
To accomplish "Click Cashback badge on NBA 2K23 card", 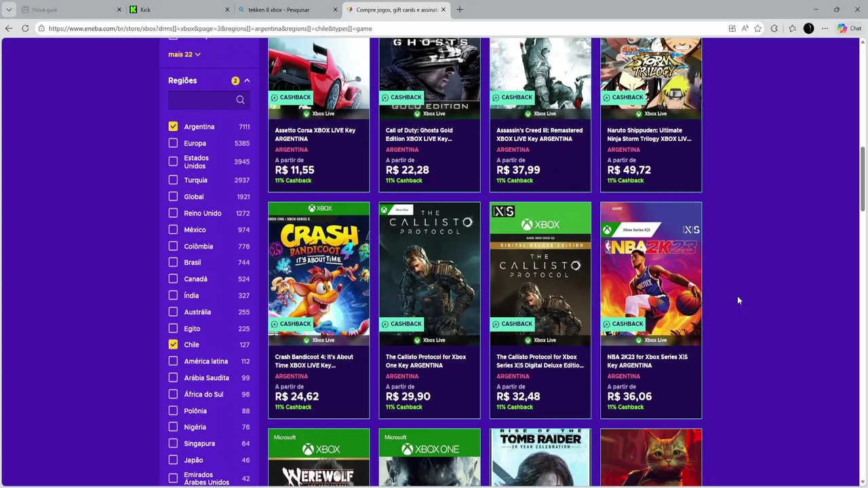I will (x=623, y=324).
